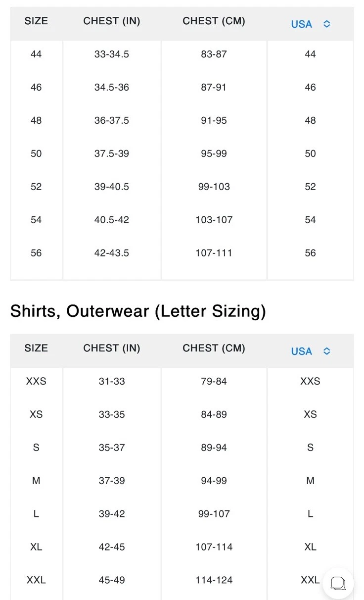Select the 83-87 chest centimeters cell

point(214,54)
